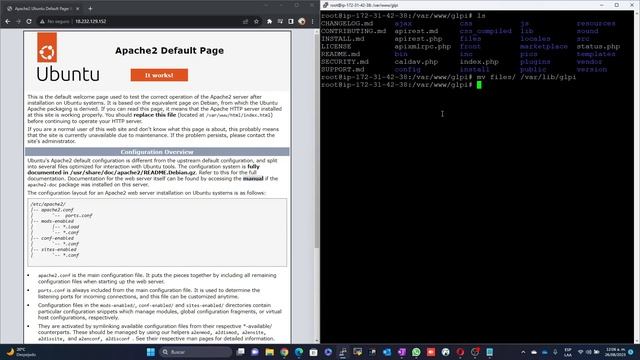Open the Chrome media control icon

pos(280,21)
